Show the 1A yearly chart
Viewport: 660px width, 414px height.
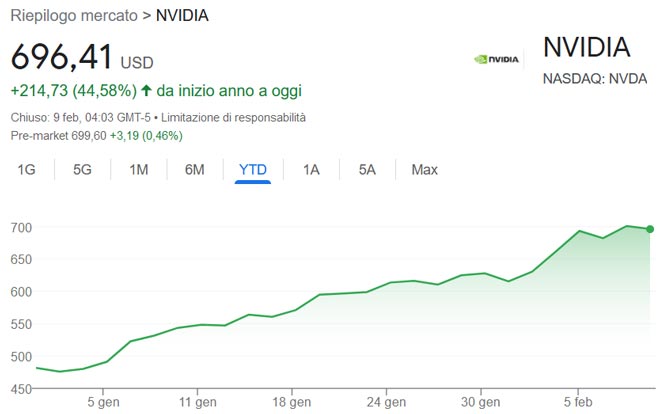[x=311, y=170]
